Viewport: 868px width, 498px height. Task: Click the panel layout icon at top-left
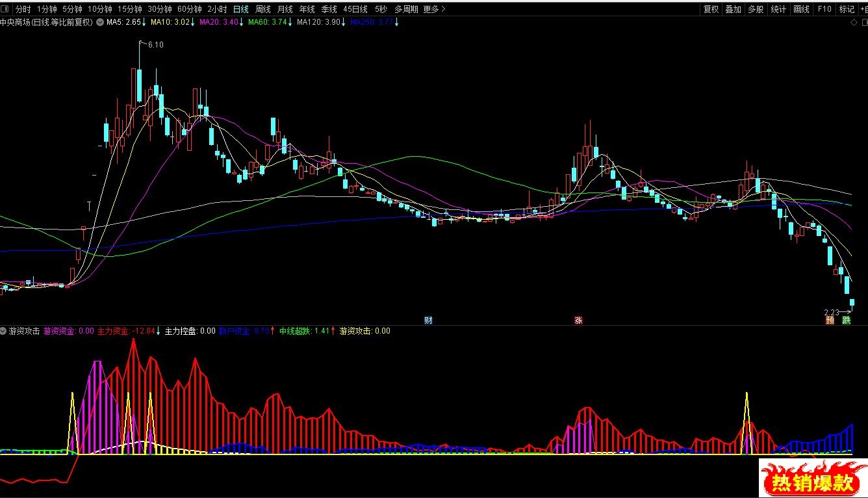click(5, 9)
